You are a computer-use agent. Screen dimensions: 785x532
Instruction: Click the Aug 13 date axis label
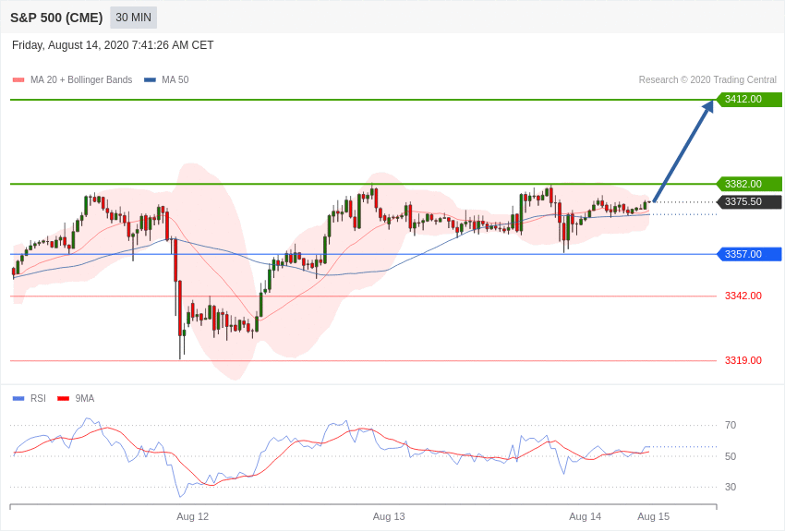(389, 516)
